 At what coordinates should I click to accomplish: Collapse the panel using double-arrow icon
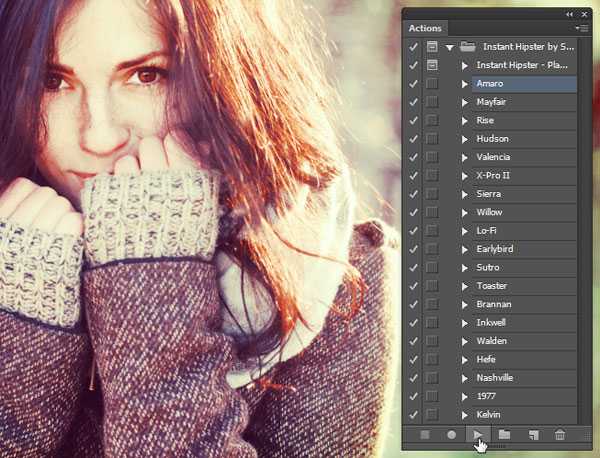pos(570,14)
